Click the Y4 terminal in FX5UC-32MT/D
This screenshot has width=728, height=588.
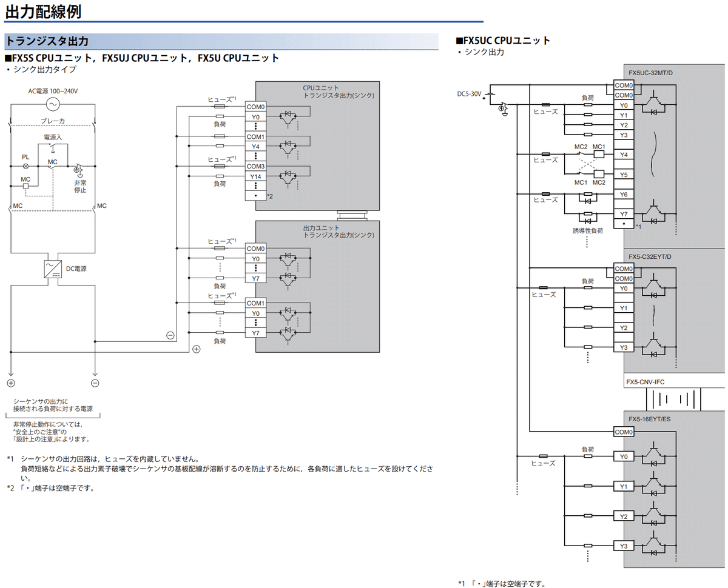coord(624,155)
